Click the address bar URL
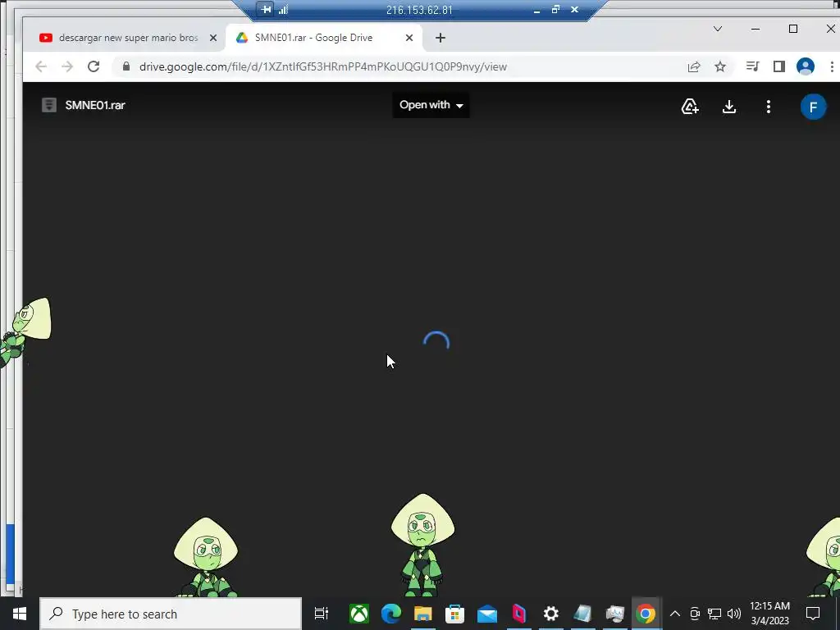840x630 pixels. (323, 66)
